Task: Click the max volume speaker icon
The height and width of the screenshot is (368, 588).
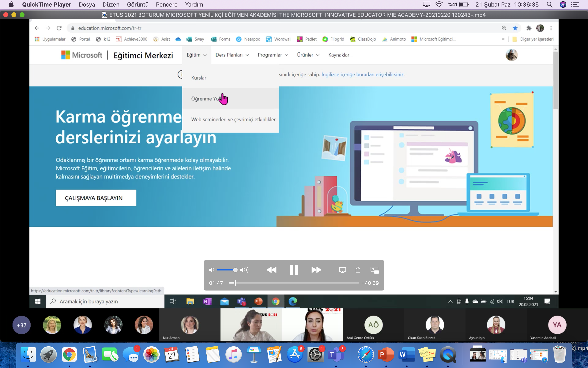Action: (x=244, y=270)
